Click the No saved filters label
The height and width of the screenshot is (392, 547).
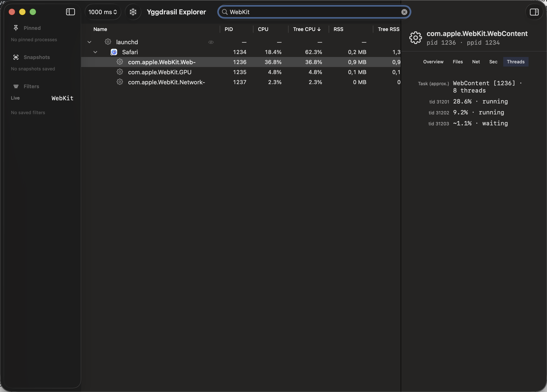tap(28, 112)
